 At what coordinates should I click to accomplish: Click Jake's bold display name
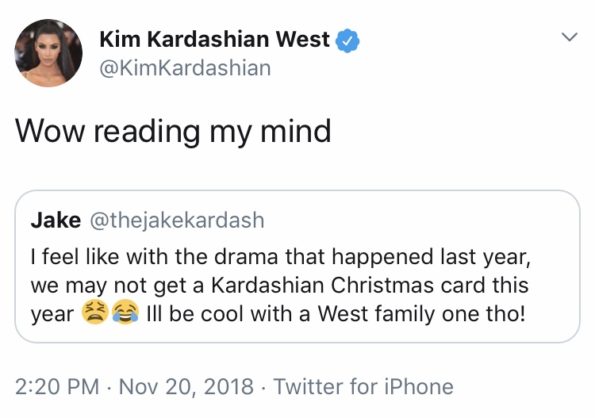(x=56, y=220)
